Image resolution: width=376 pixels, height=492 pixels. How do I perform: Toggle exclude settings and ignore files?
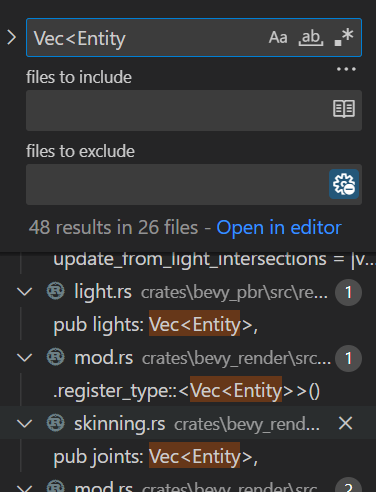pos(344,184)
